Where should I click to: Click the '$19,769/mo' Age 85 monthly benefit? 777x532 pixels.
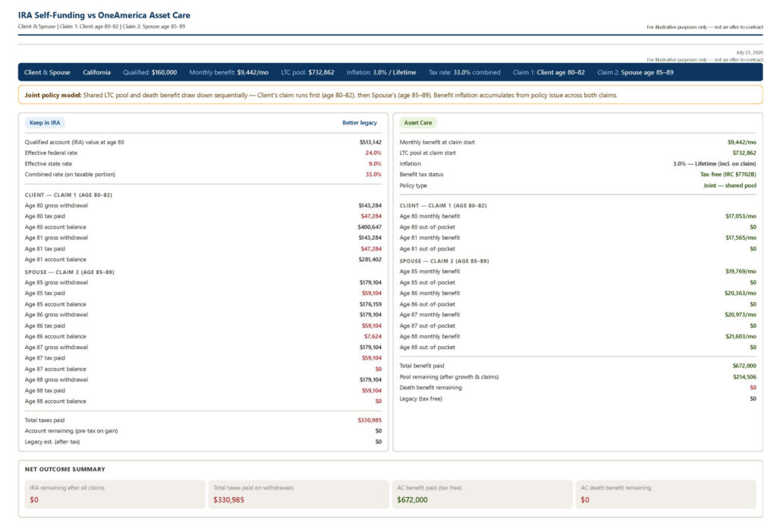click(741, 272)
